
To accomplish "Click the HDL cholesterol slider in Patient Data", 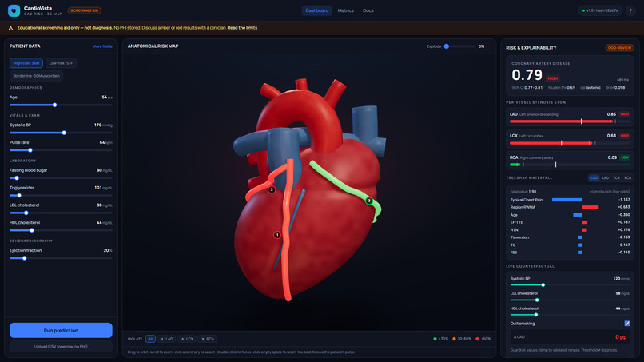I will (x=61, y=230).
